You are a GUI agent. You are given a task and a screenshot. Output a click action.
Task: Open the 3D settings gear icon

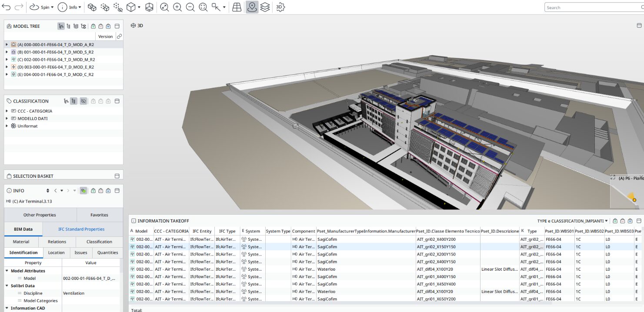tap(280, 7)
